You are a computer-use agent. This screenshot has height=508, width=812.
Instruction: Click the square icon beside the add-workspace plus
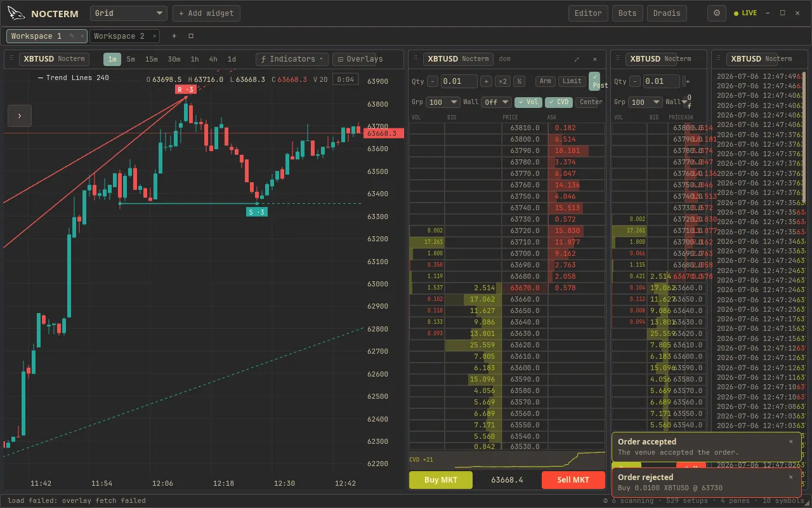(191, 36)
